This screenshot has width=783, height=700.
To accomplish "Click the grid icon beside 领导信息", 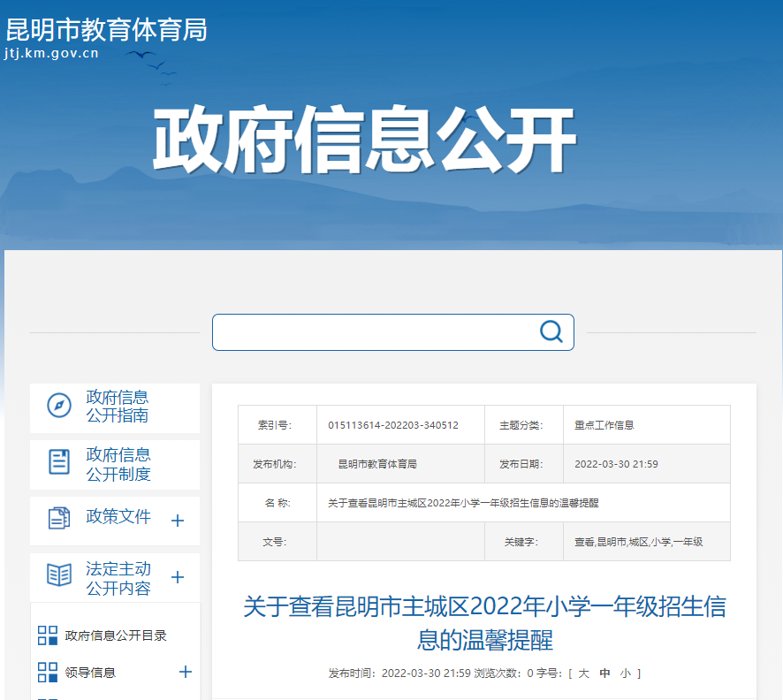I will point(48,673).
